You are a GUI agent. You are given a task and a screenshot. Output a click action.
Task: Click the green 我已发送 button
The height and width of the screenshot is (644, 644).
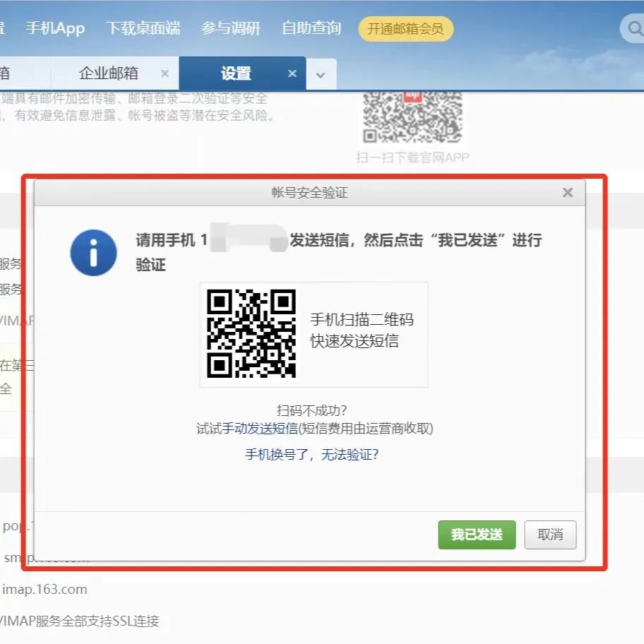pos(477,535)
